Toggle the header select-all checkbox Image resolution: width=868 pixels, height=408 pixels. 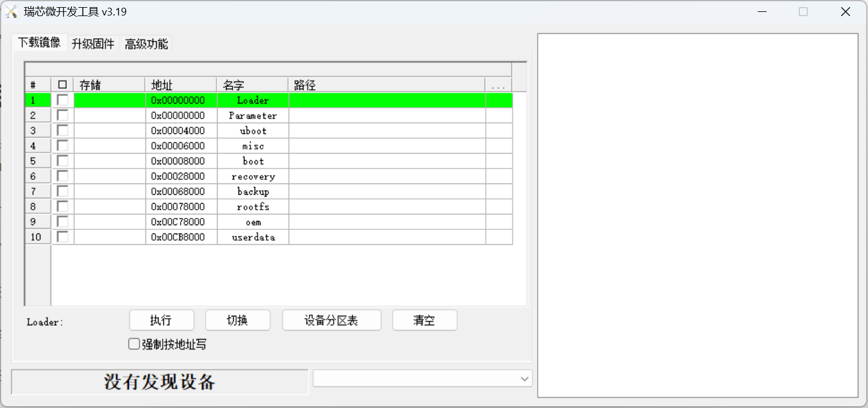63,85
